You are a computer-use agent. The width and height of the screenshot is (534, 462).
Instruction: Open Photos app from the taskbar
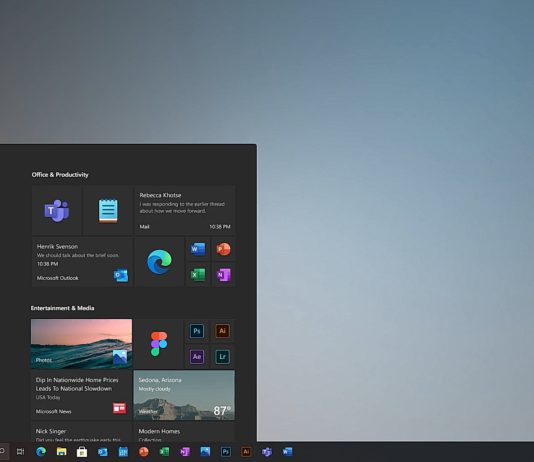[205, 452]
